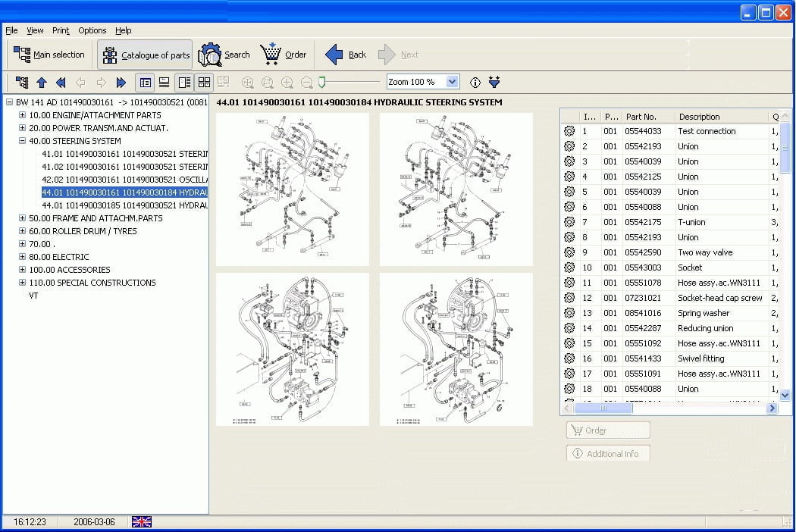Click the tree structure icon in toolbar
Viewport: 796px width, 532px height.
22,82
